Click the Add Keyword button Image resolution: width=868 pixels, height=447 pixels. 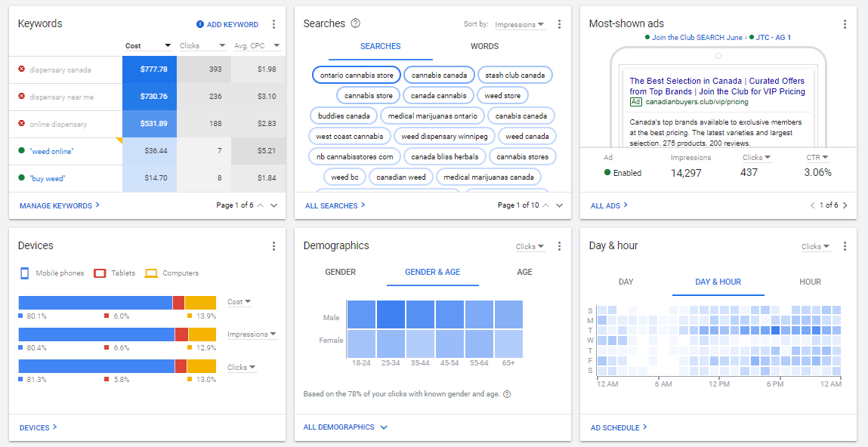coord(227,24)
